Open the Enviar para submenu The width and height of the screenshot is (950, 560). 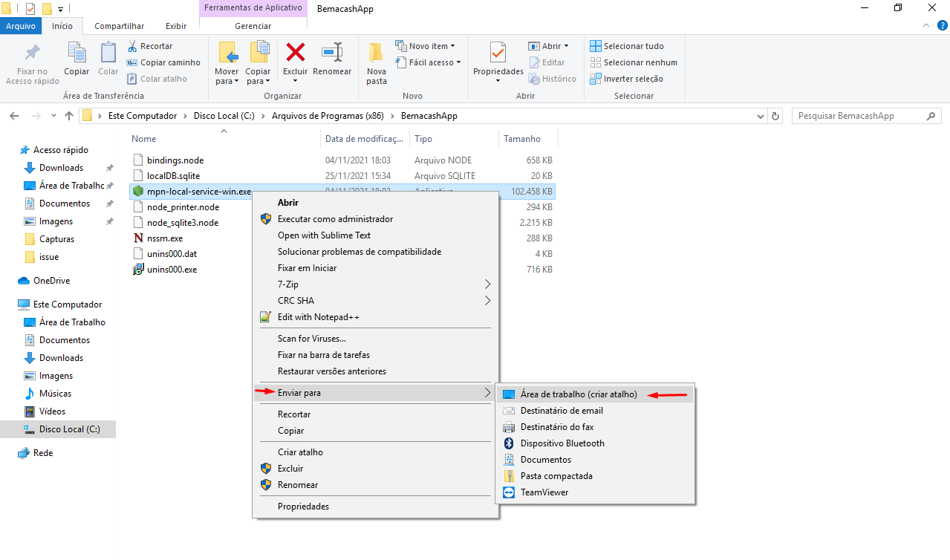click(x=375, y=393)
